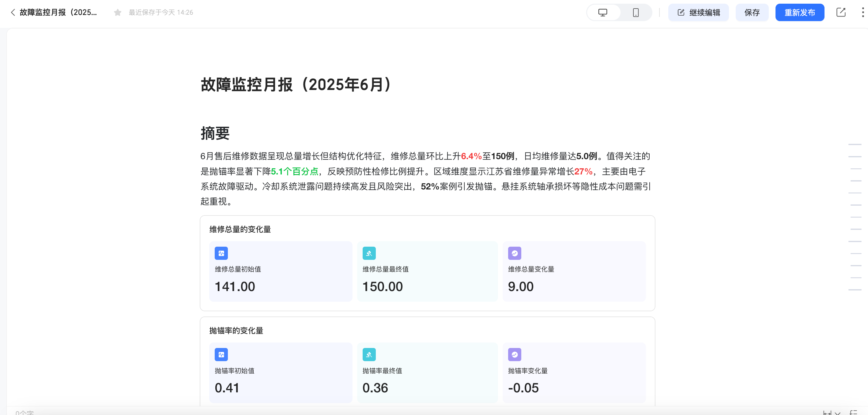Select the 摘要 section heading
Viewport: 868px width, 415px height.
tap(215, 133)
